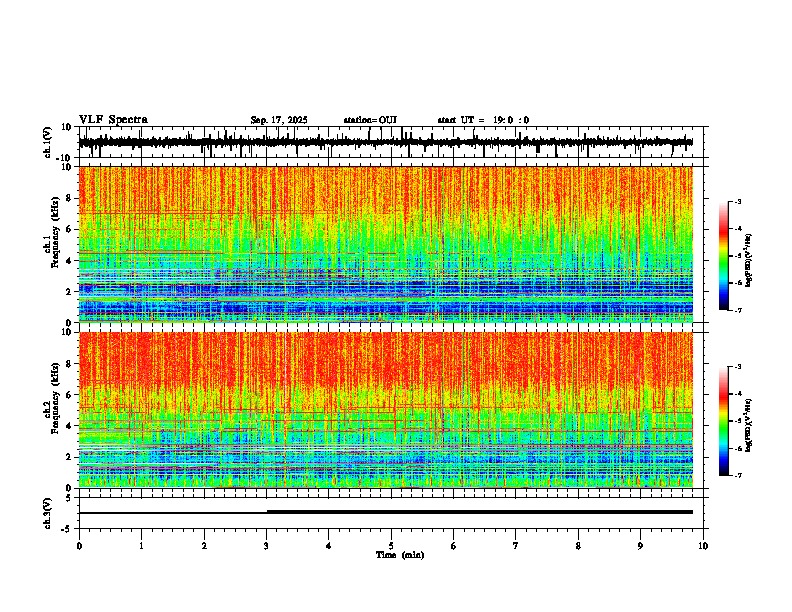The width and height of the screenshot is (792, 612).
Task: Click the "VLF Spectra" title text
Action: 114,120
